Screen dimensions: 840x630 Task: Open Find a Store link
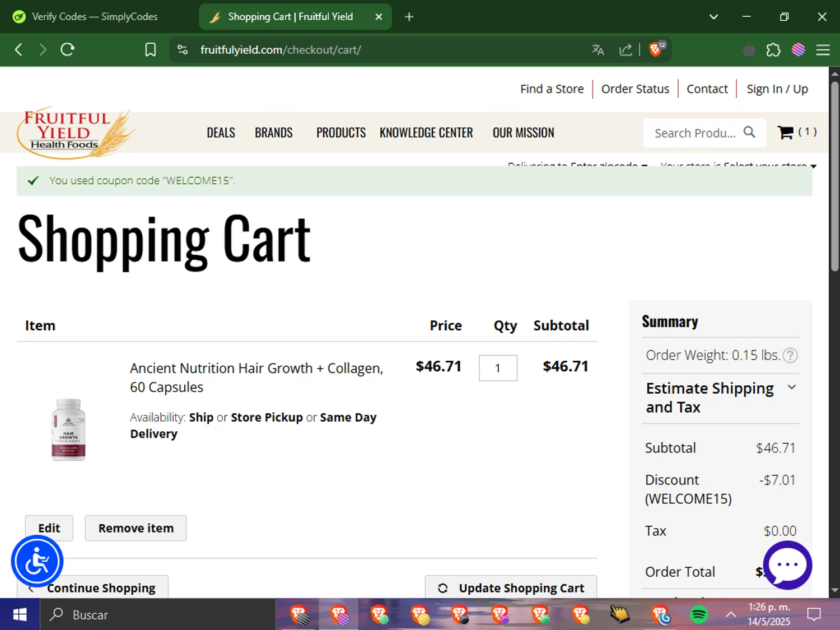(552, 89)
